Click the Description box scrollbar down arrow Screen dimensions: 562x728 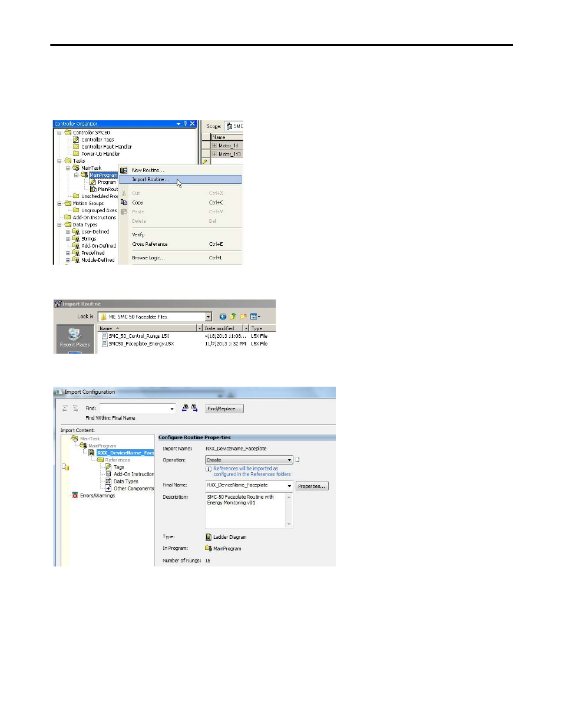tap(289, 524)
